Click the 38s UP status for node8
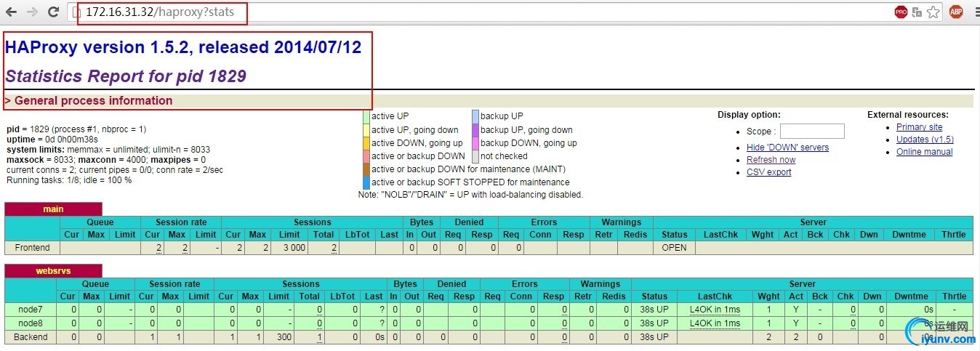The height and width of the screenshot is (351, 980). coord(654,323)
